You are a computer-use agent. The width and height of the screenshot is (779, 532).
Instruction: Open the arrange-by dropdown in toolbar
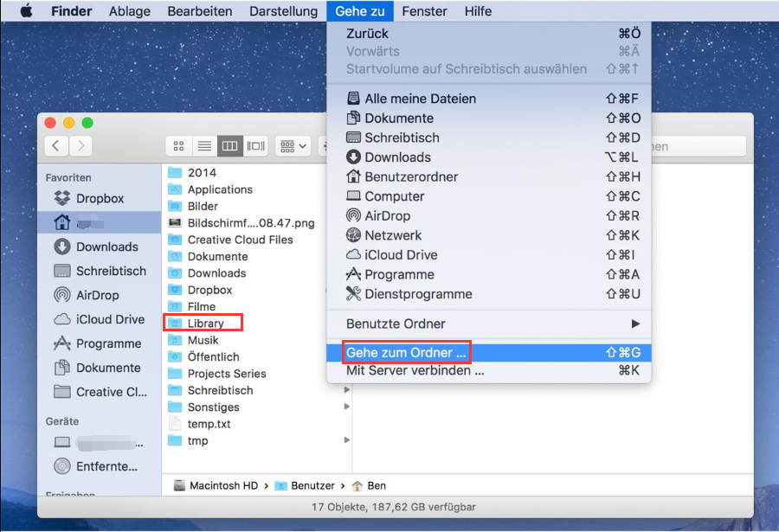pyautogui.click(x=293, y=146)
